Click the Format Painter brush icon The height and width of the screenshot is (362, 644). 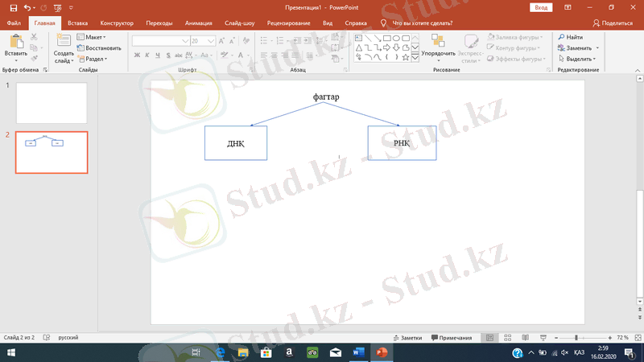pyautogui.click(x=34, y=59)
